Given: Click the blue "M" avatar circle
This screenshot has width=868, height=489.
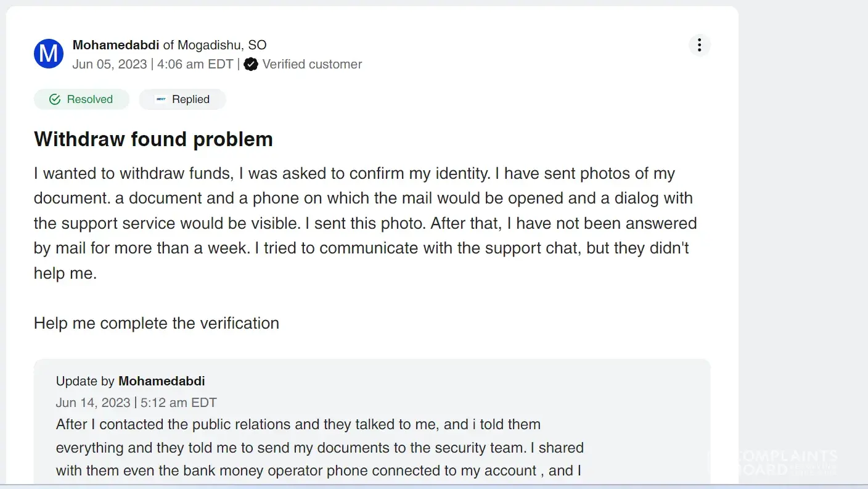Looking at the screenshot, I should click(x=49, y=54).
